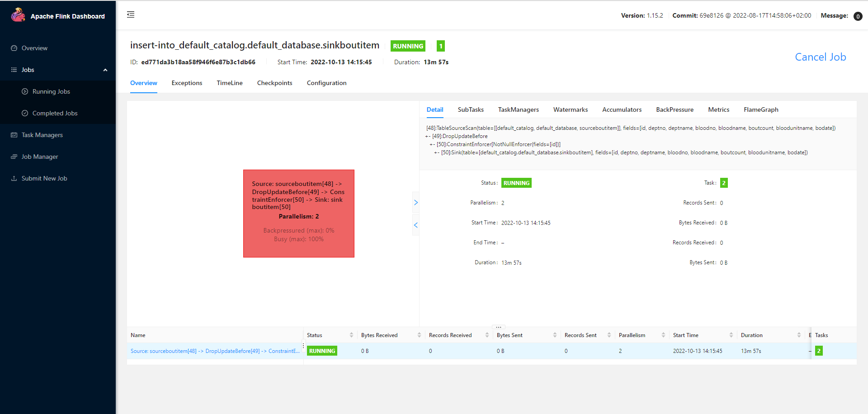
Task: Click the Detail panel's RUNNING status badge
Action: coord(516,183)
